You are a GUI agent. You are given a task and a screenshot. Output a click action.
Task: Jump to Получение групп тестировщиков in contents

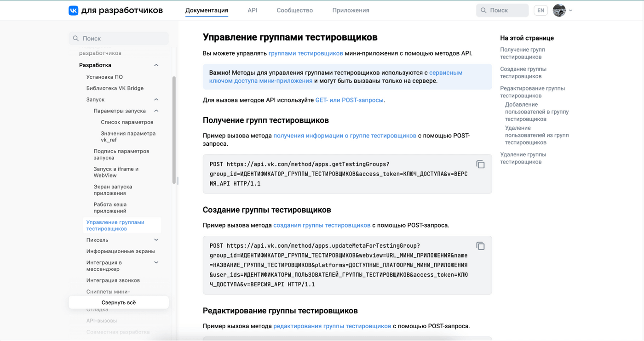523,53
